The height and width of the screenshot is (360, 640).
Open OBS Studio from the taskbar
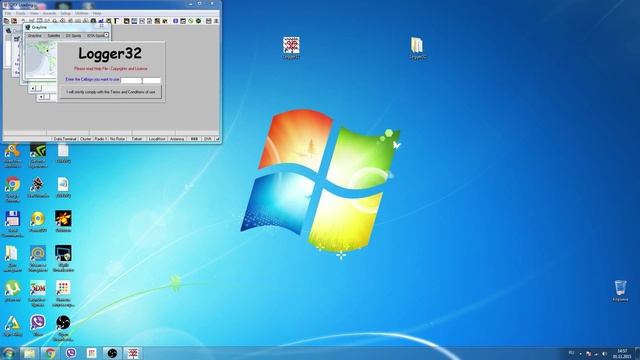(x=112, y=353)
